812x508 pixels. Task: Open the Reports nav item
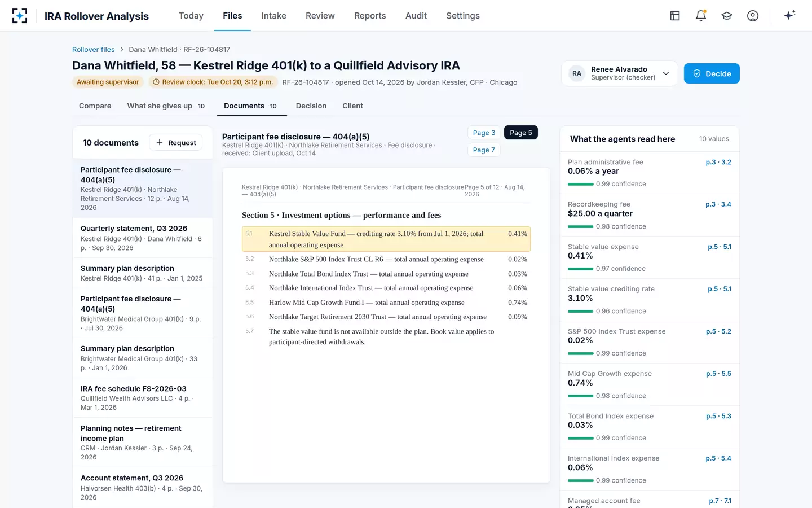tap(370, 16)
